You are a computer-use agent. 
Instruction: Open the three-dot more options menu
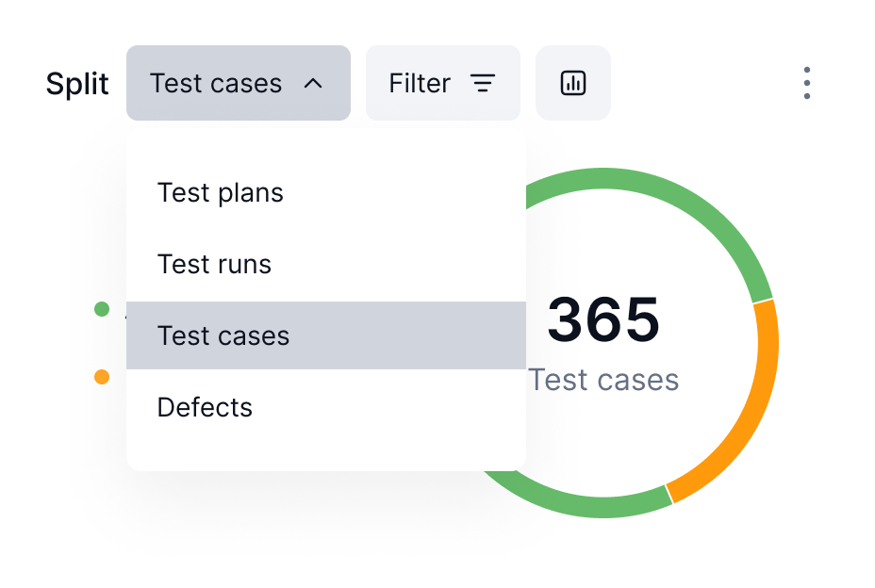pyautogui.click(x=806, y=83)
